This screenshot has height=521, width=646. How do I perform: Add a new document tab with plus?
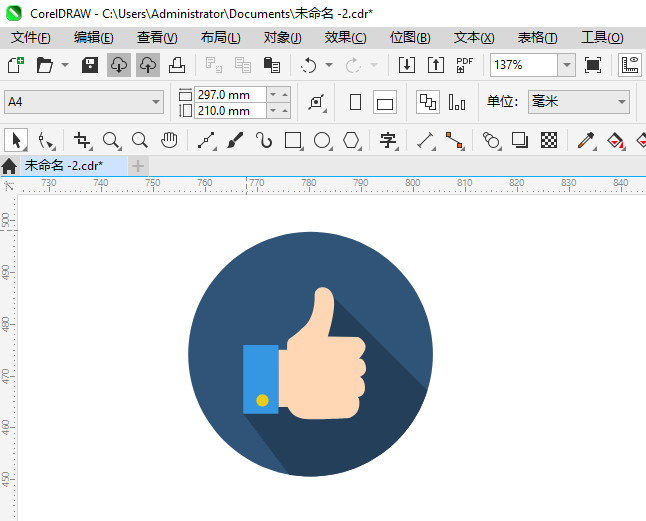(138, 166)
